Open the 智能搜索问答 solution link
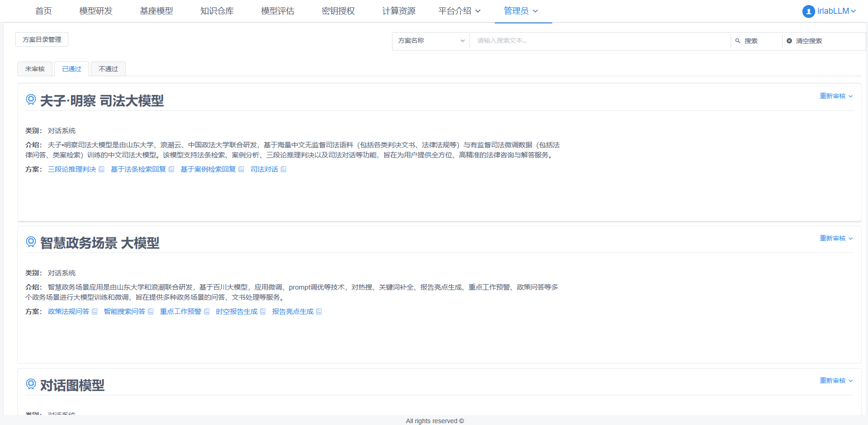The height and width of the screenshot is (425, 868). [124, 312]
